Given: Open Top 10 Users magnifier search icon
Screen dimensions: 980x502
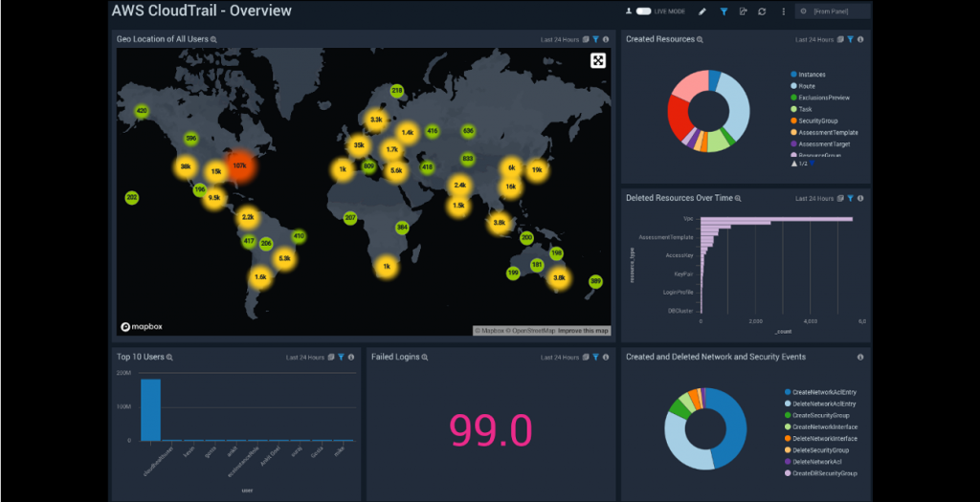Looking at the screenshot, I should click(168, 358).
